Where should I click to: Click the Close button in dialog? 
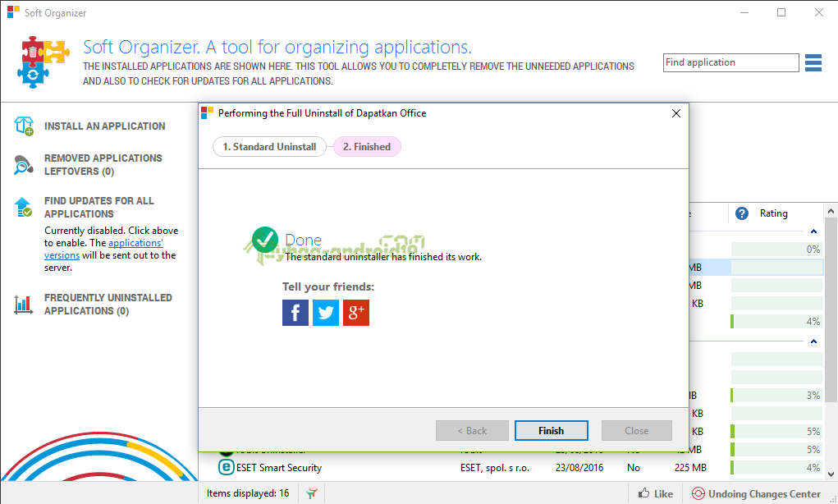click(637, 431)
